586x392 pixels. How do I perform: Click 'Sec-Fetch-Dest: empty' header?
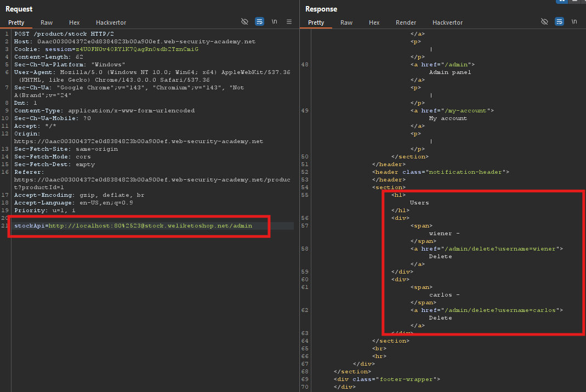pyautogui.click(x=54, y=164)
